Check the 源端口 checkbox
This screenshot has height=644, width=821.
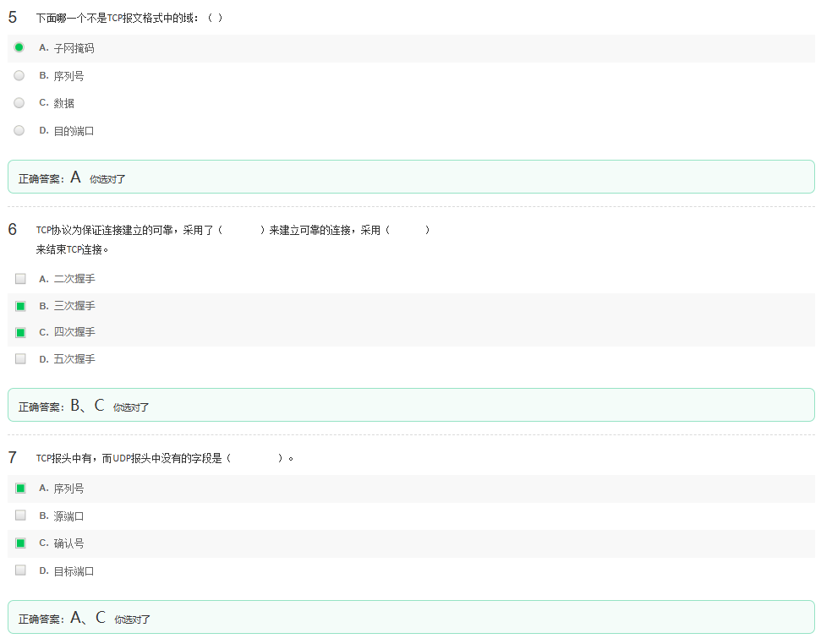pyautogui.click(x=20, y=516)
